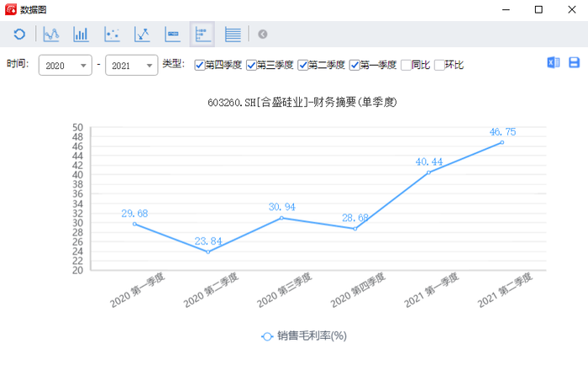The height and width of the screenshot is (386, 588).
Task: Click the 2020 第二季度 axis label
Action: point(211,290)
